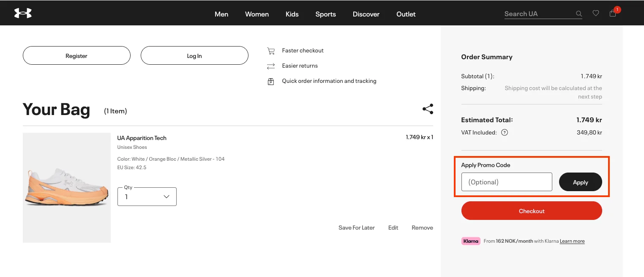Viewport: 644px width, 277px height.
Task: Click the Color: White / Orange Bloc text
Action: (x=171, y=159)
